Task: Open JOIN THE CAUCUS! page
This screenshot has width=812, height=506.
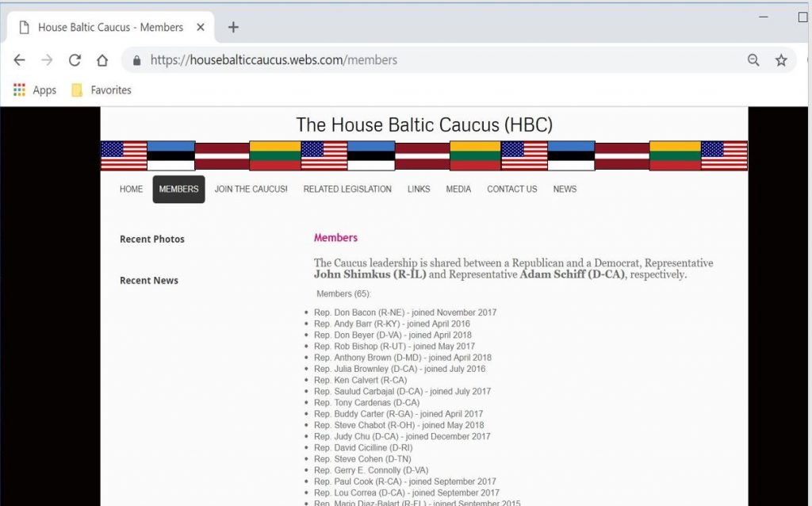Action: pyautogui.click(x=251, y=189)
